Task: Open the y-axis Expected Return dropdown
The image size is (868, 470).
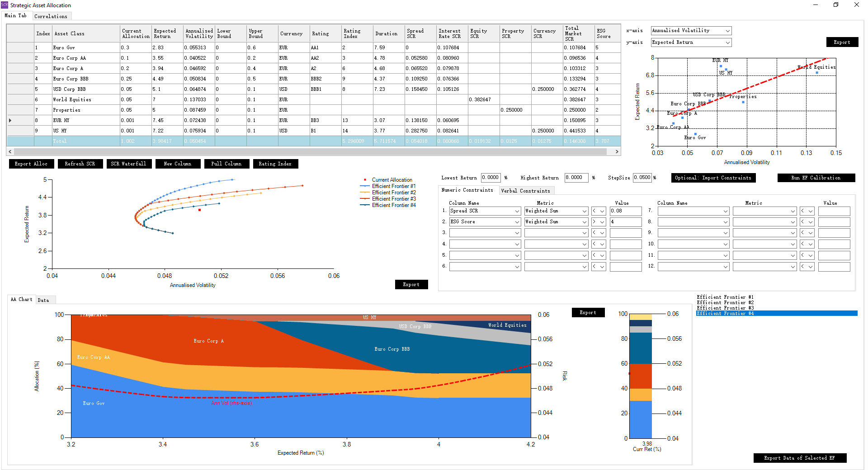Action: click(x=727, y=42)
